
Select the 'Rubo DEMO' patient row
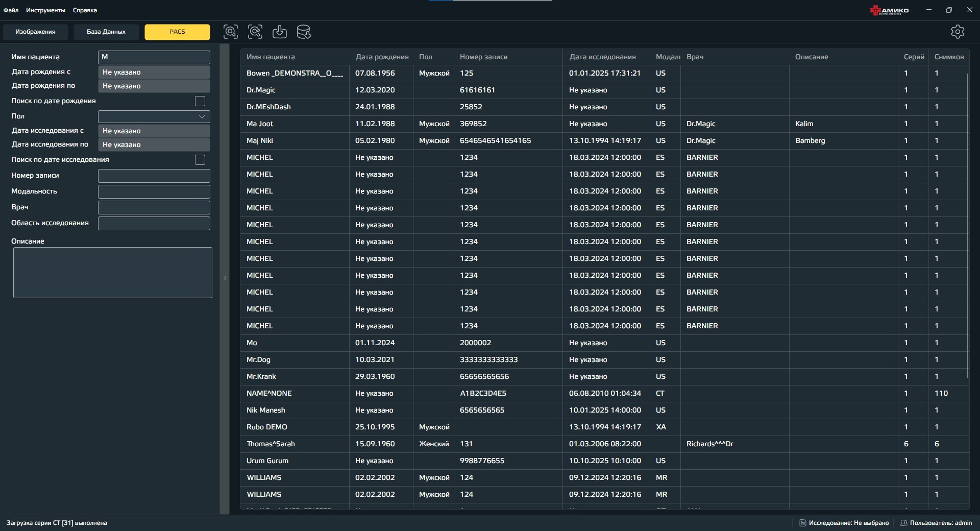[604, 427]
